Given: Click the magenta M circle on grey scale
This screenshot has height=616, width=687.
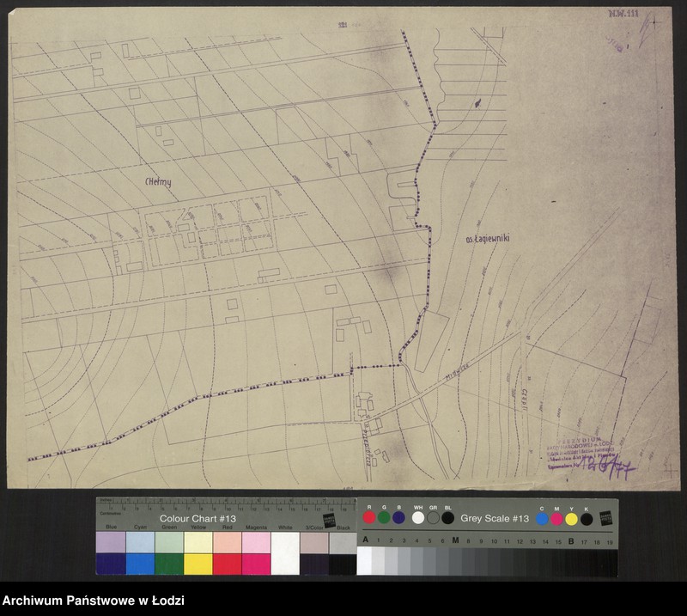Looking at the screenshot, I should tap(556, 519).
